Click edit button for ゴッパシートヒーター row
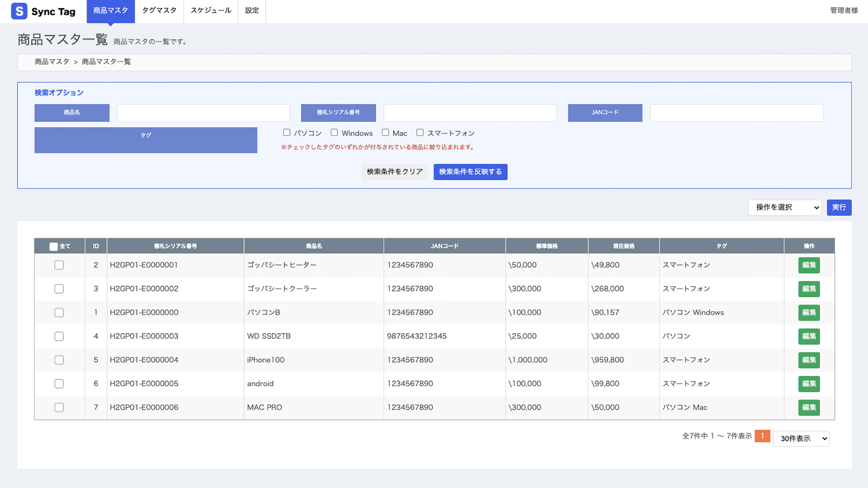The height and width of the screenshot is (488, 868). pos(809,265)
